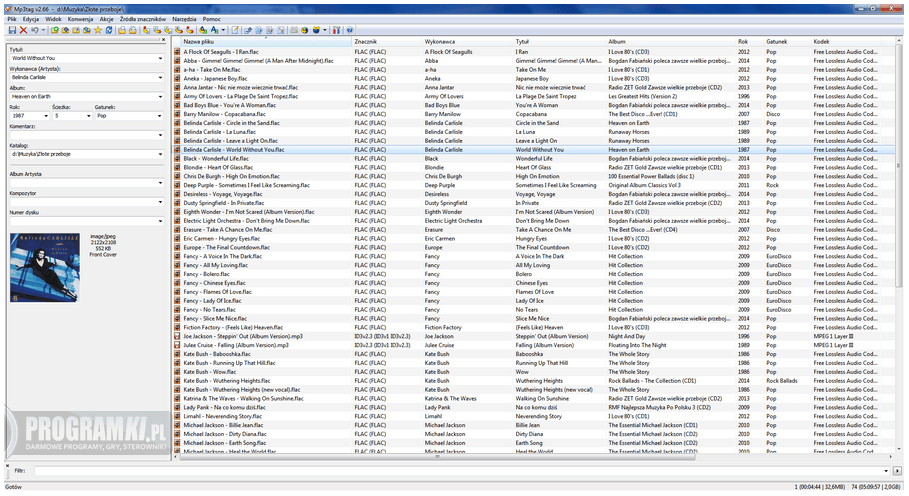The width and height of the screenshot is (909, 496).
Task: Select 'Limahl - Neverending Story.flac' row
Action: tap(535, 416)
